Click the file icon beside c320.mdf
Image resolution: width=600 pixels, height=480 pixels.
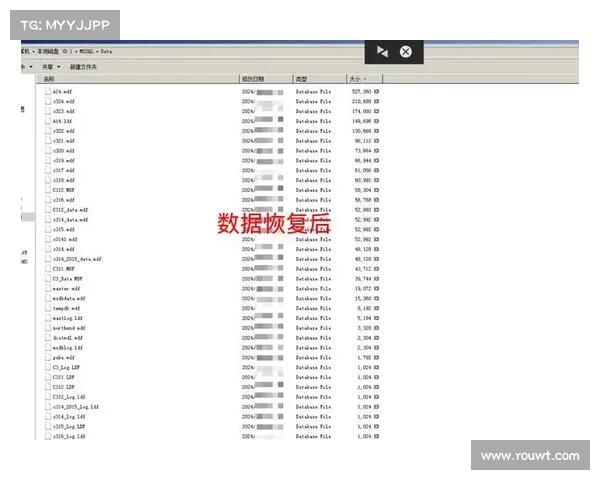point(48,151)
